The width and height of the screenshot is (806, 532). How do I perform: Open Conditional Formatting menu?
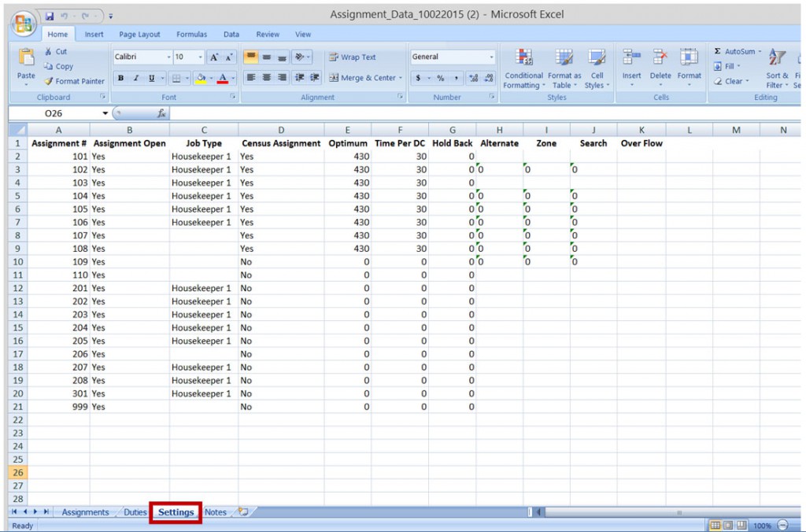pos(523,69)
